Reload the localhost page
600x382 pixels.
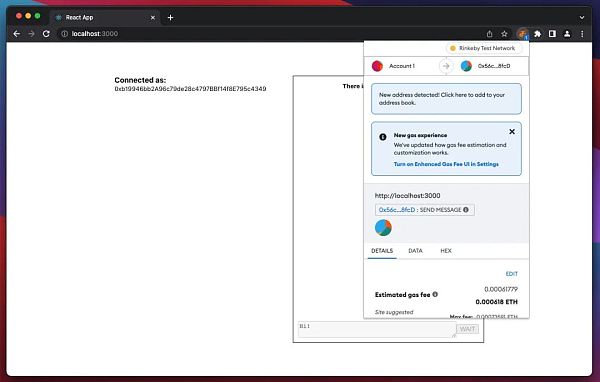(x=46, y=34)
